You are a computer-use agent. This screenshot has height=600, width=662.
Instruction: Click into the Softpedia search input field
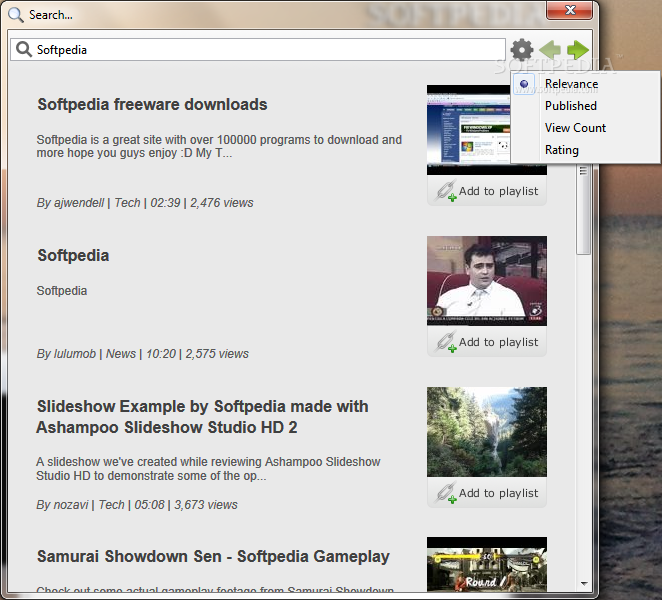pyautogui.click(x=258, y=49)
